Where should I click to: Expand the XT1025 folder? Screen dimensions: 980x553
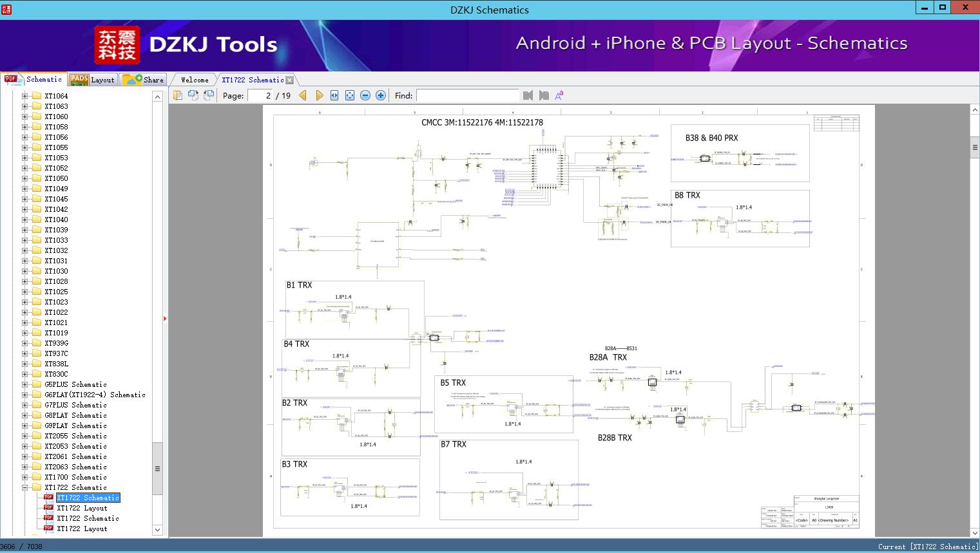(x=25, y=292)
